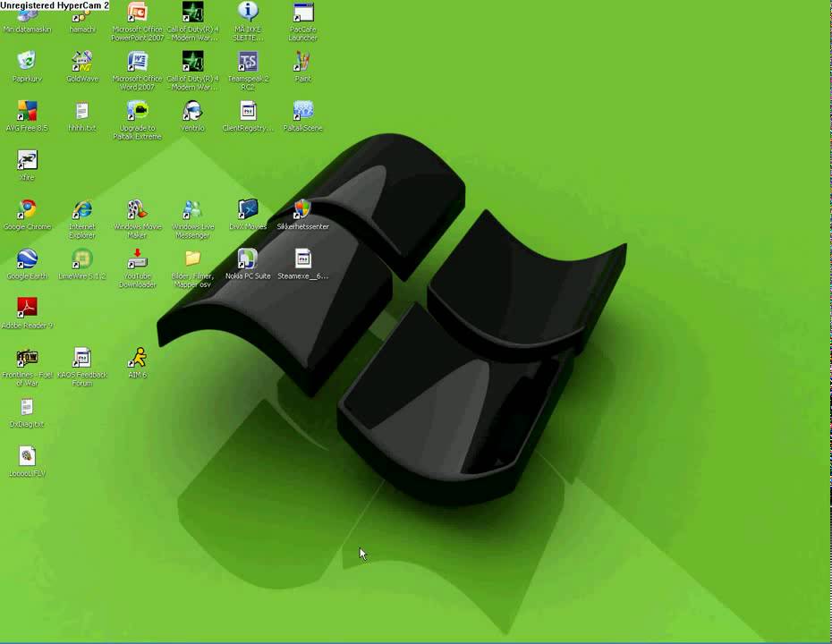Click the AVG Free 8.5 icon

27,111
